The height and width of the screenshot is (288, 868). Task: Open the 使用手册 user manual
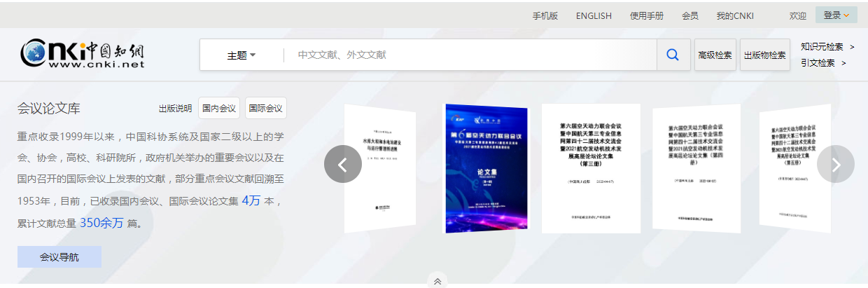coord(646,16)
